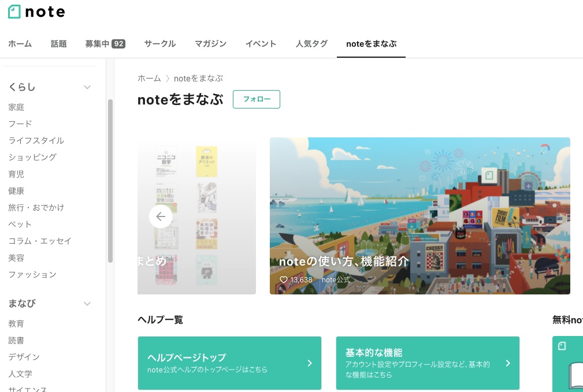Open the ホーム tab

tap(20, 44)
